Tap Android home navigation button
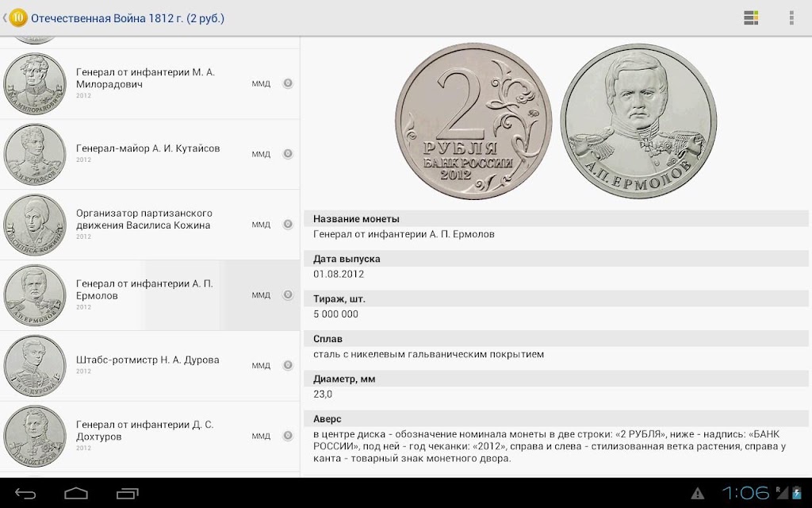The image size is (812, 508). coord(76,493)
